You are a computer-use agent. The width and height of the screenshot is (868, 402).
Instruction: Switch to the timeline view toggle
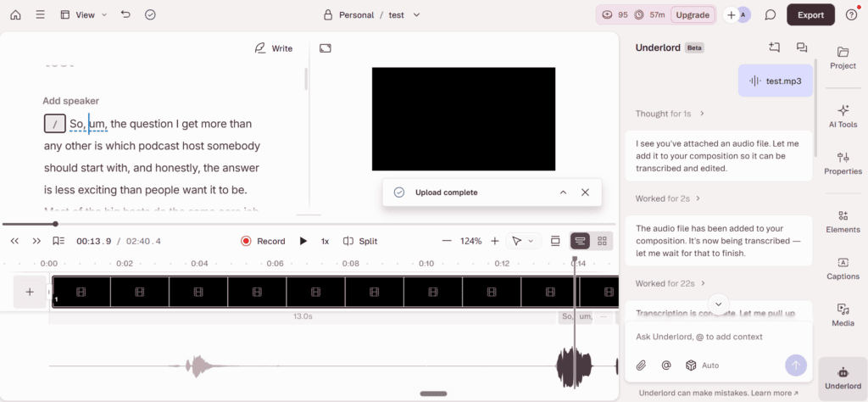(580, 240)
